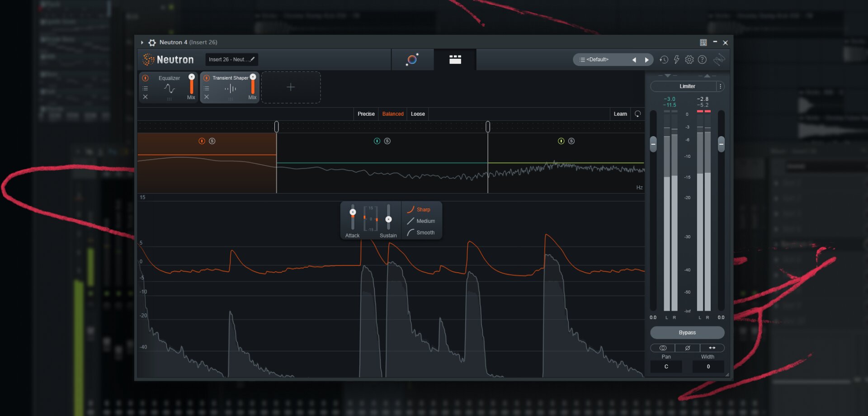This screenshot has width=868, height=416.
Task: Click the output gain value 0.0 below right fader
Action: pos(721,317)
